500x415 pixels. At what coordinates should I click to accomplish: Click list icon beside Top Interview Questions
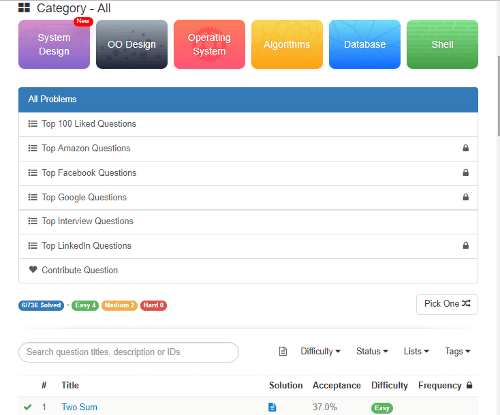click(x=33, y=221)
